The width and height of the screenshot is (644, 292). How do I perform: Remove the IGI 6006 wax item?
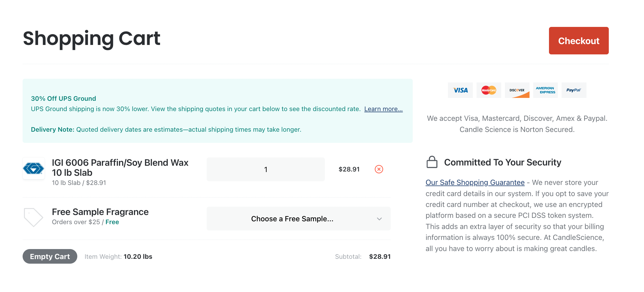(x=379, y=169)
